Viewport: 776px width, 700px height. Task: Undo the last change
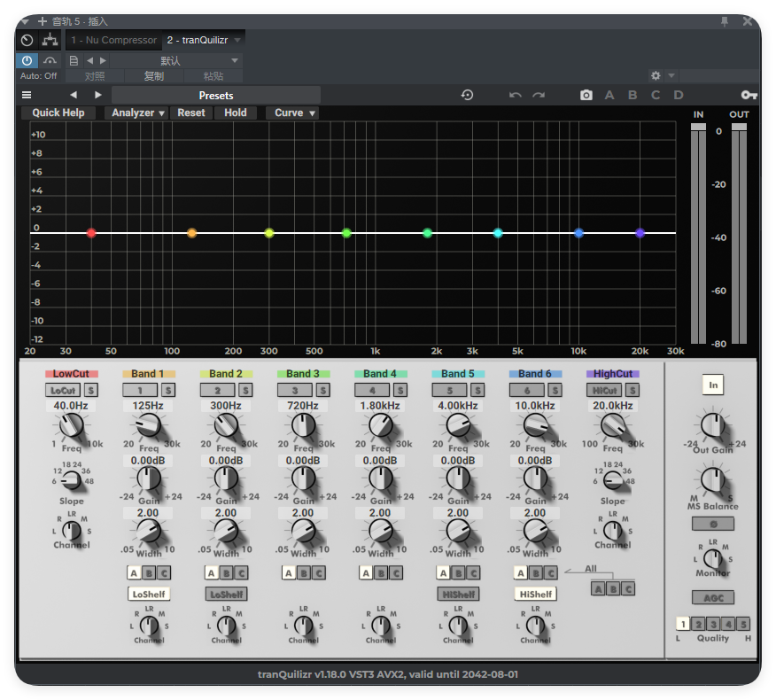516,95
